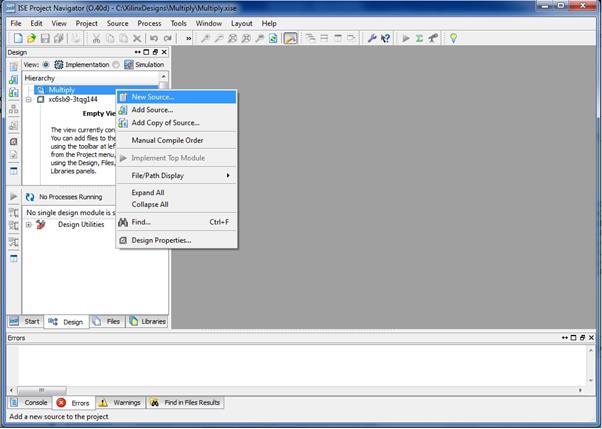602x429 pixels.
Task: Click the green Sigma toolbar icon
Action: click(x=419, y=38)
